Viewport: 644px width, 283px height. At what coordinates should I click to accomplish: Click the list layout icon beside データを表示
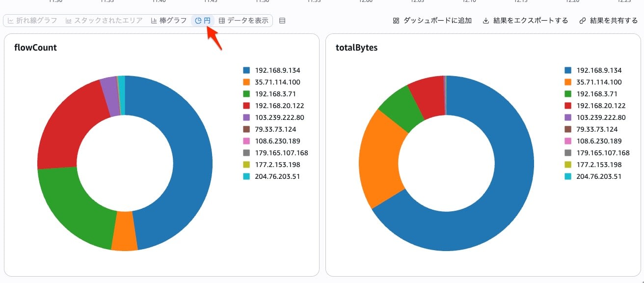(x=282, y=21)
